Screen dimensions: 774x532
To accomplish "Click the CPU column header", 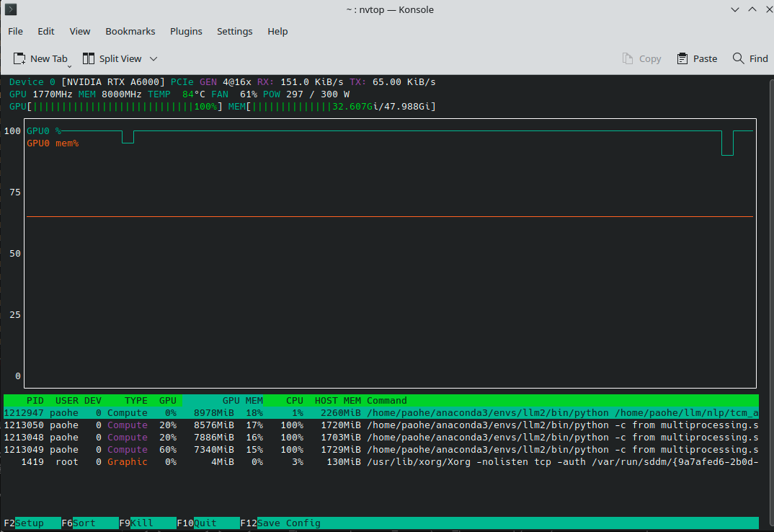I will [294, 401].
